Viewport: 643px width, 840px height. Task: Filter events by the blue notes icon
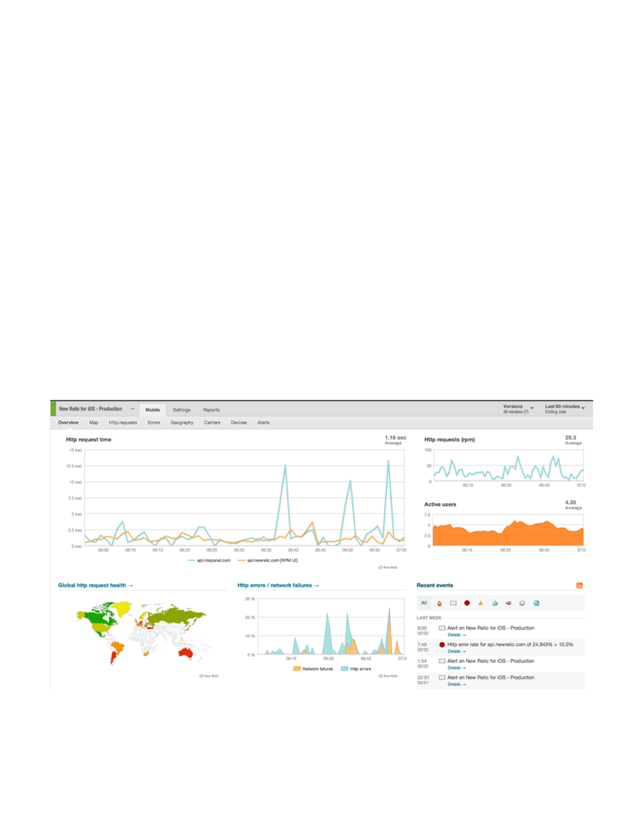pyautogui.click(x=536, y=603)
